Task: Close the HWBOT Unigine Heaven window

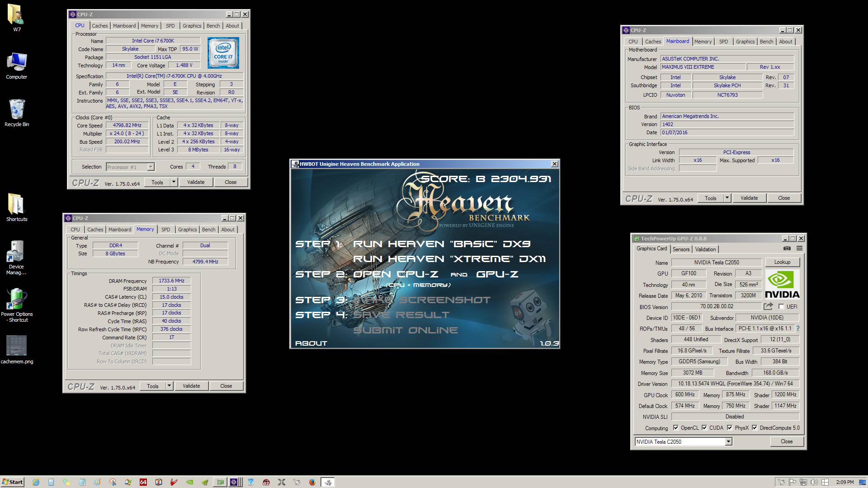Action: (555, 164)
